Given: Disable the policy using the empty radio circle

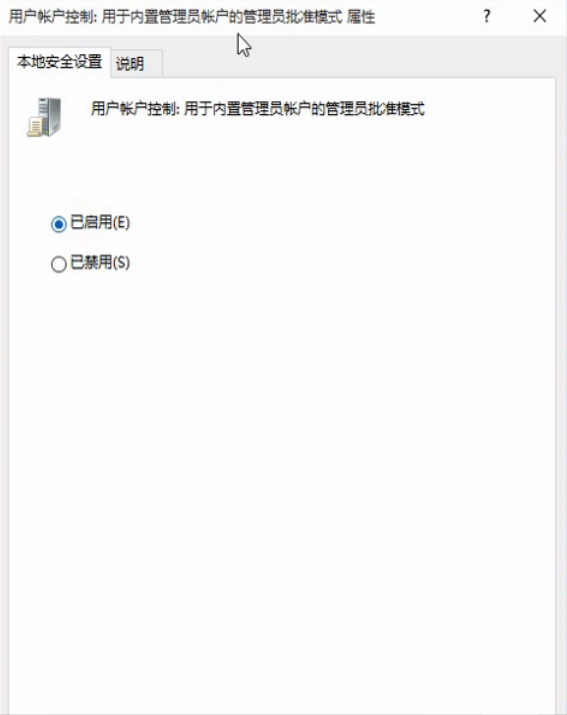Looking at the screenshot, I should pyautogui.click(x=59, y=264).
